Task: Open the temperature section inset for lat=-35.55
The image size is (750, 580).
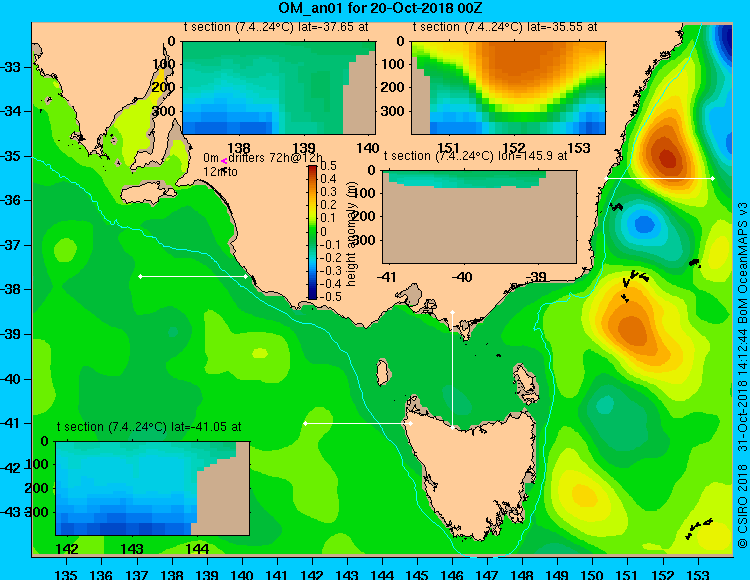Action: [x=508, y=88]
